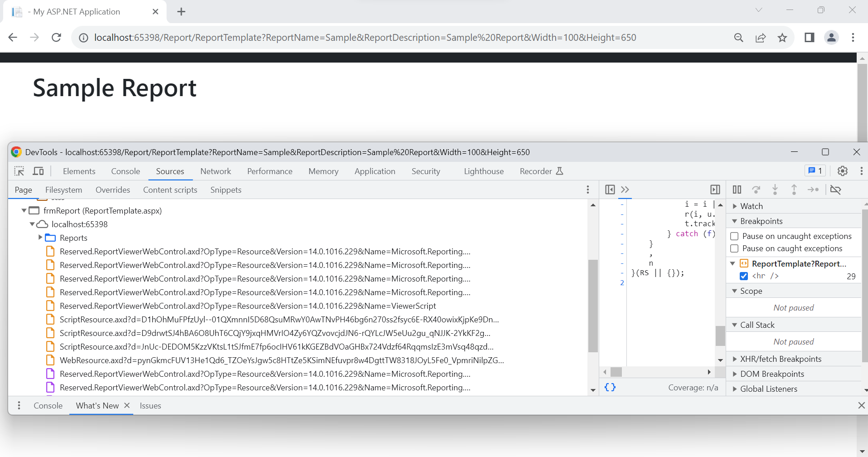Open the Memory panel
Image resolution: width=868 pixels, height=457 pixels.
324,171
